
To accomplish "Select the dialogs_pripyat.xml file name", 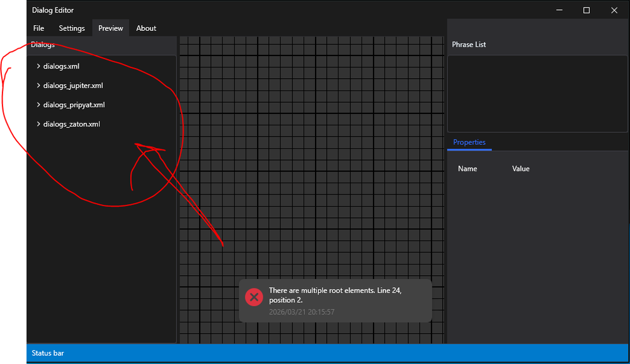I will (x=74, y=105).
